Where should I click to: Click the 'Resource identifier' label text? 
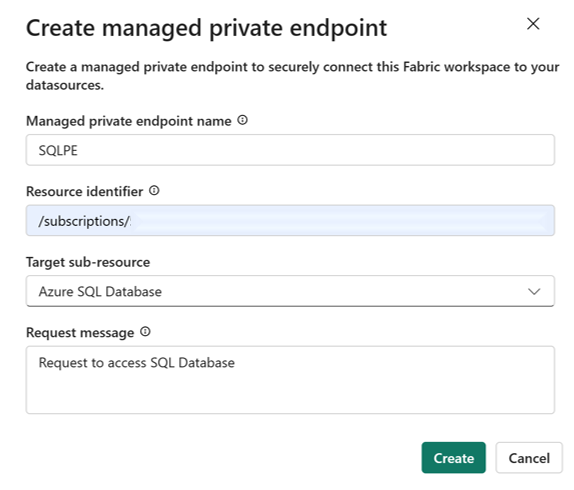coord(85,191)
